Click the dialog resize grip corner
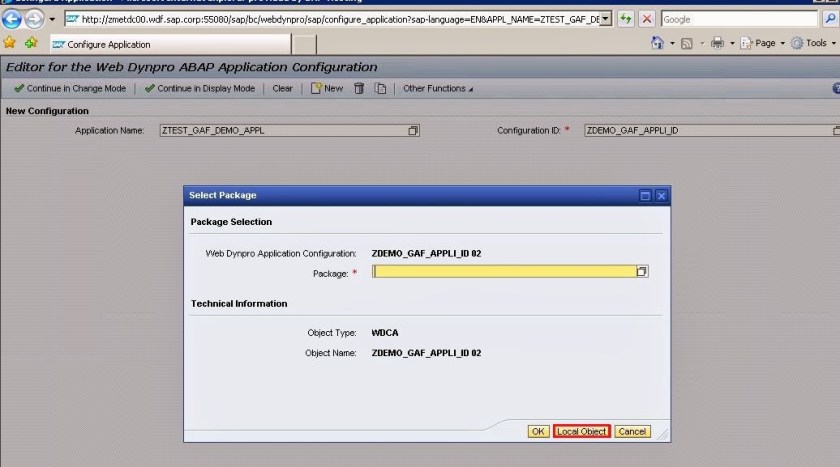 663,435
